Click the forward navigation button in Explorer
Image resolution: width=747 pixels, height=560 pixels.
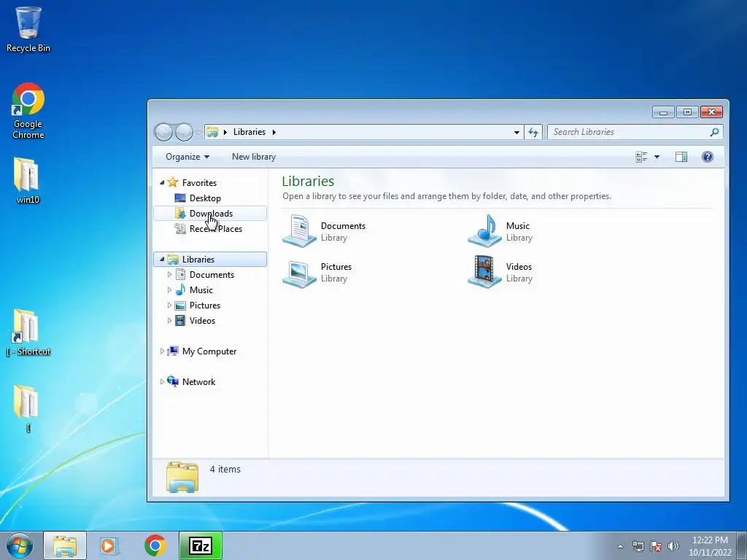point(184,132)
